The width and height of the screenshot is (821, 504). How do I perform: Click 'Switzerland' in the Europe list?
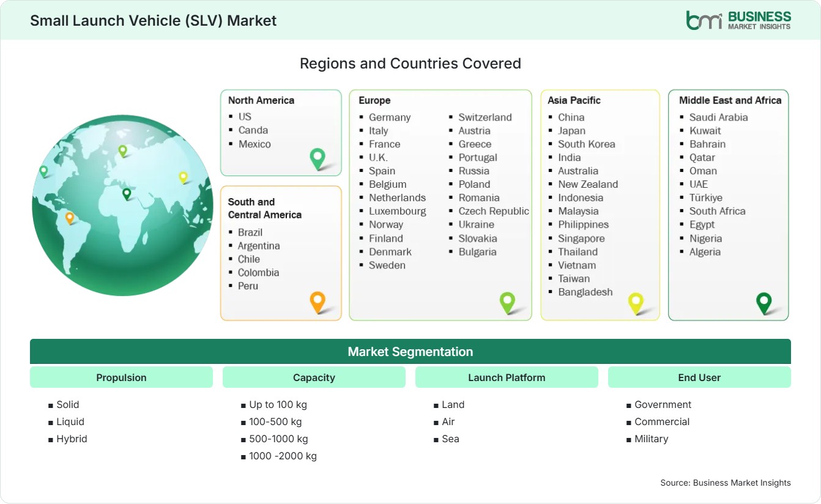485,117
